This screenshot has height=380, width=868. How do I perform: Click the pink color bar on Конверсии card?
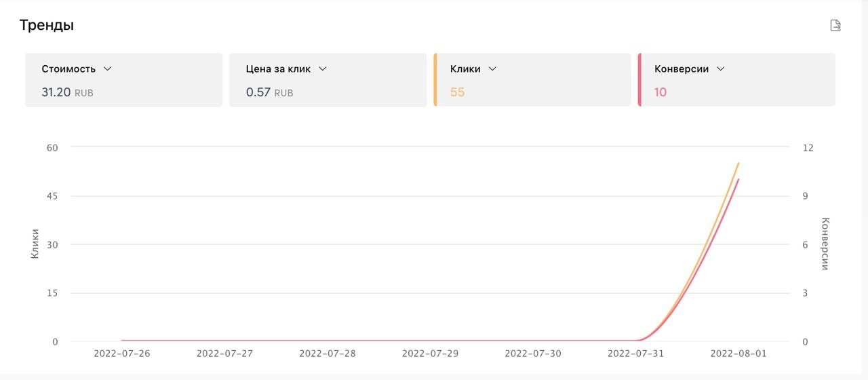[639, 80]
